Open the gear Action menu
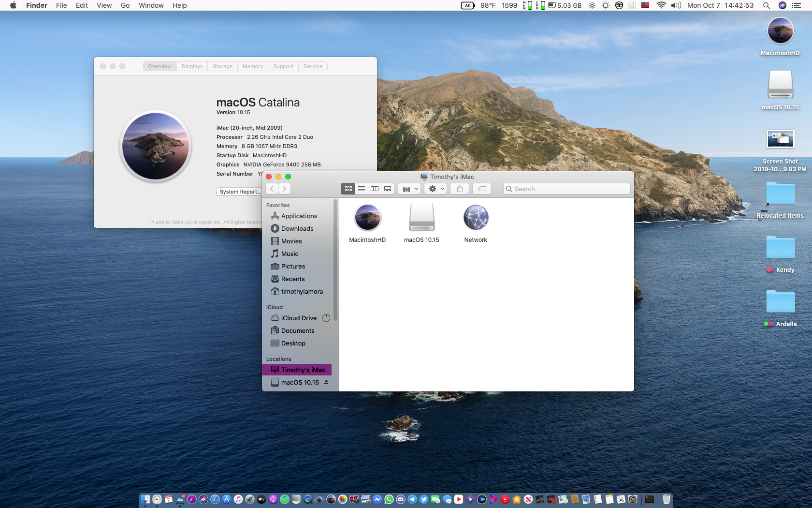This screenshot has width=812, height=508. 436,189
